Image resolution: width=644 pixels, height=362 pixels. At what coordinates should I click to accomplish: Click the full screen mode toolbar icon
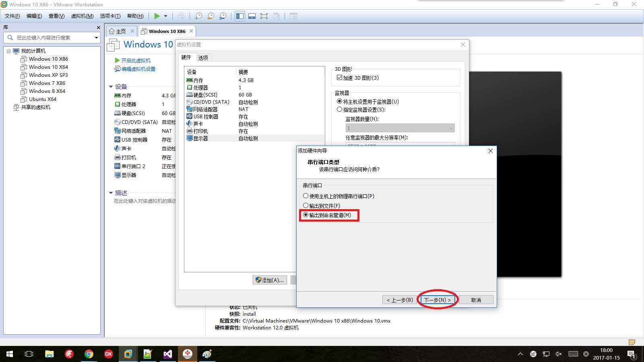264,16
